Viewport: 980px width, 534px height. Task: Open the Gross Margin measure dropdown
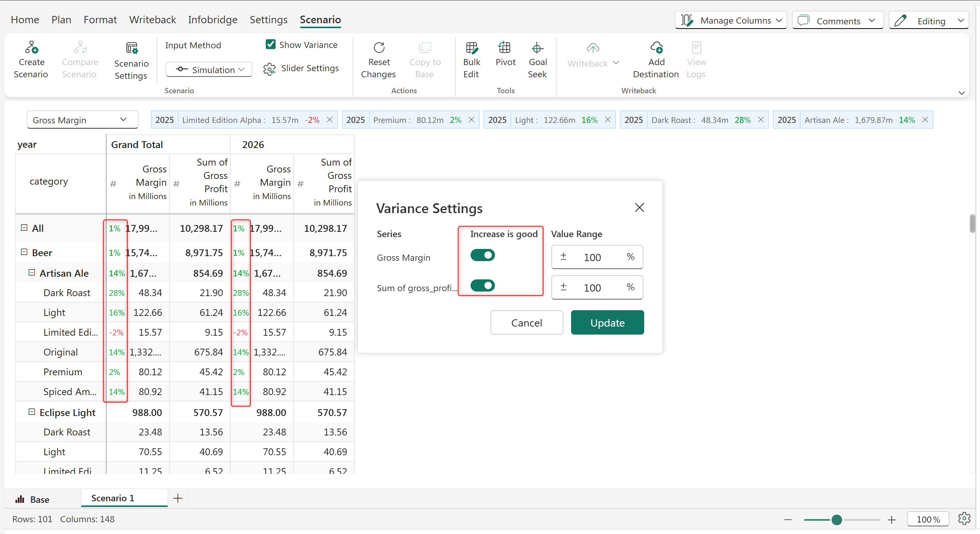coord(82,120)
